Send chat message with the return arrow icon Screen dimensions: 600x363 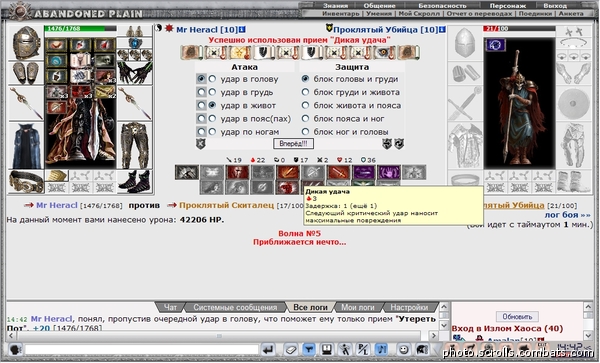coord(268,349)
